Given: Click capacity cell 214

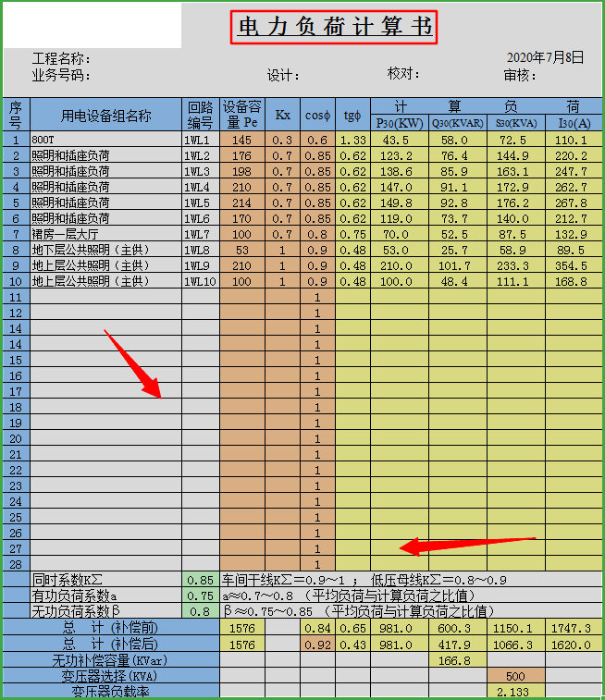Looking at the screenshot, I should point(242,203).
